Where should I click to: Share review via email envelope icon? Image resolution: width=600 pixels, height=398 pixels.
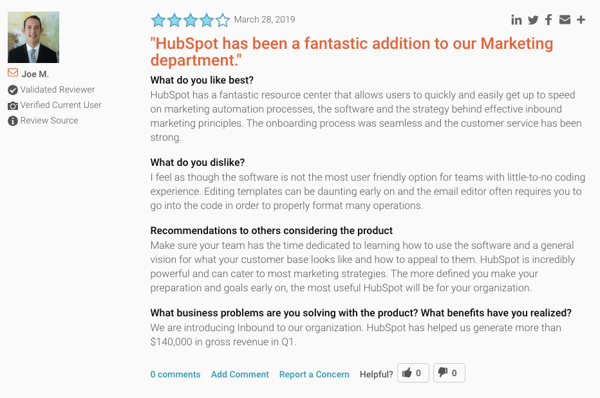(565, 20)
